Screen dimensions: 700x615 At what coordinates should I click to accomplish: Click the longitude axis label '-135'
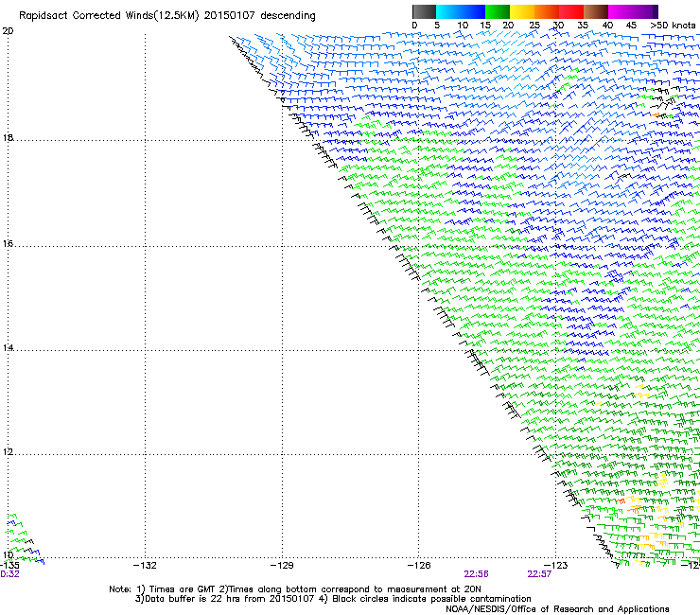[x=9, y=566]
